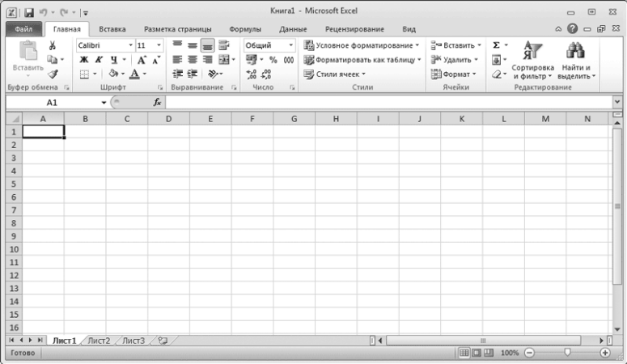Image resolution: width=627 pixels, height=364 pixels.
Task: Align text to top of cell
Action: (177, 45)
